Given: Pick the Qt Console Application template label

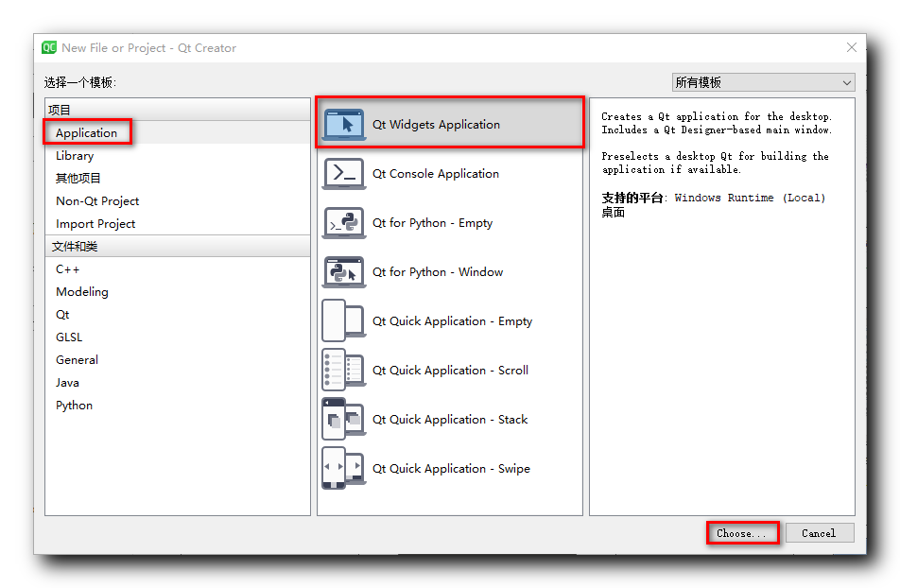Looking at the screenshot, I should click(436, 174).
